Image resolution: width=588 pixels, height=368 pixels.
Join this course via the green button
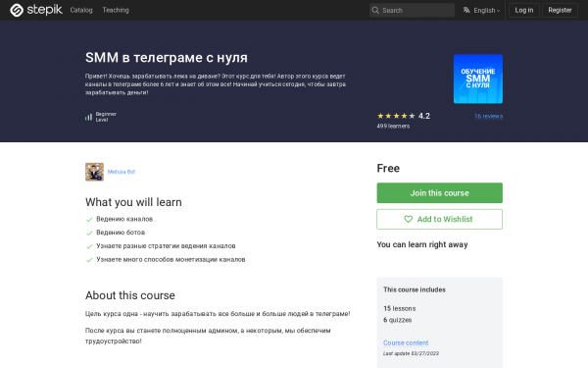[439, 193]
